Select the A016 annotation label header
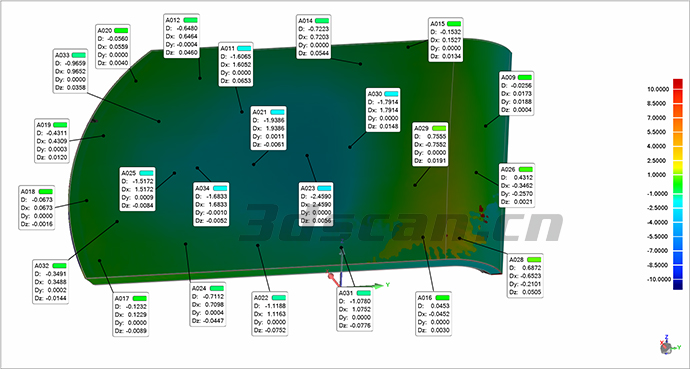The height and width of the screenshot is (369, 690). (x=434, y=298)
